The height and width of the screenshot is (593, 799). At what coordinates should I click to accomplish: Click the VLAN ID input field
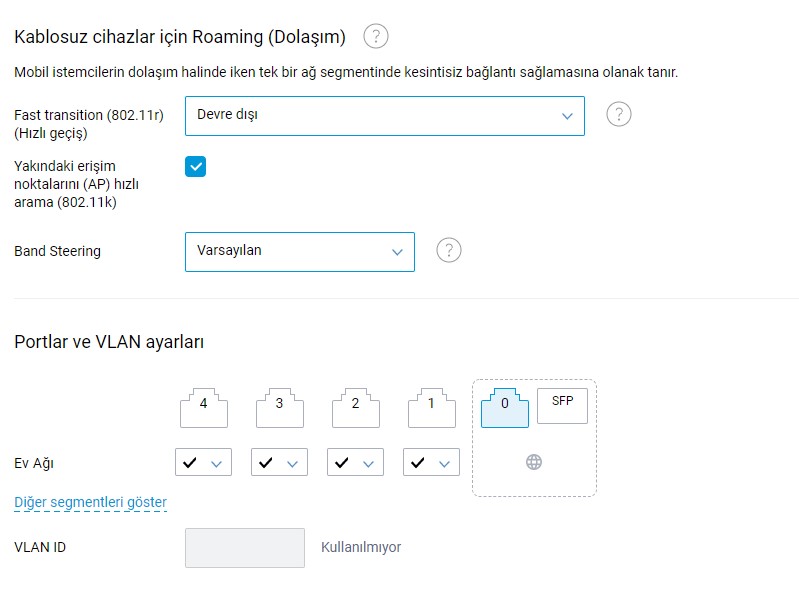[245, 548]
